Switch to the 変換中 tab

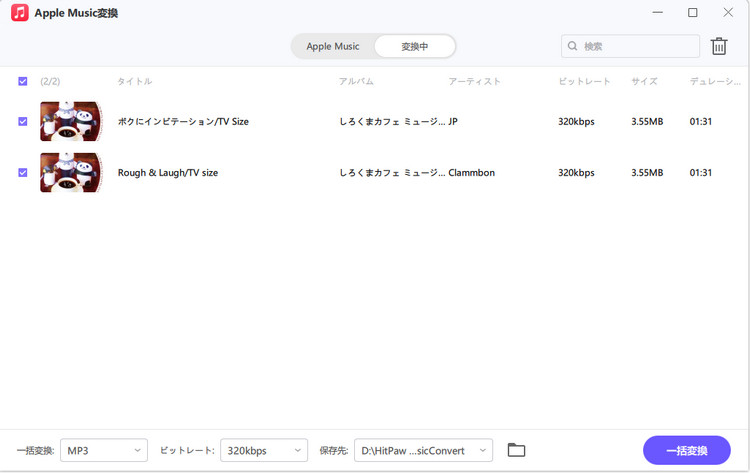[x=415, y=46]
